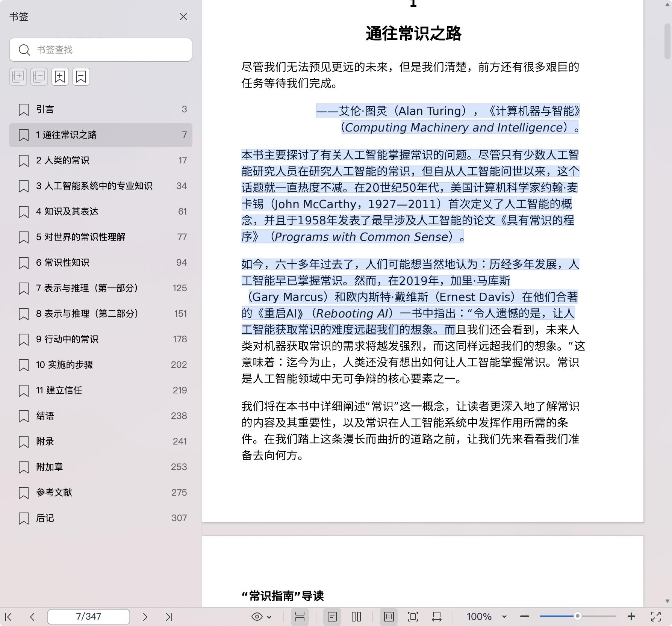This screenshot has height=626, width=672.
Task: Open the 结语 bookmark
Action: click(101, 416)
